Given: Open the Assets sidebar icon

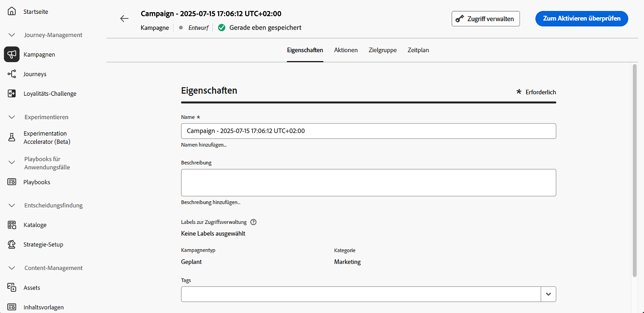Looking at the screenshot, I should (x=11, y=287).
